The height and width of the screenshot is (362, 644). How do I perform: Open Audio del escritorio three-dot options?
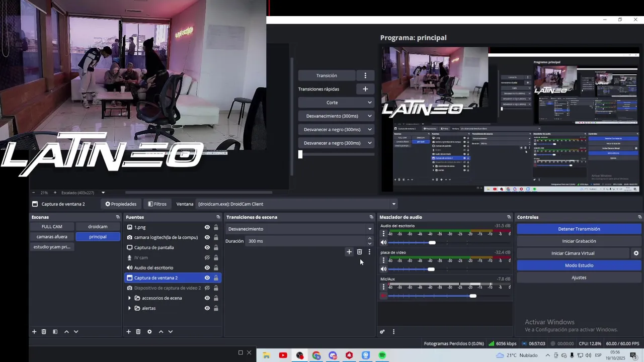383,234
